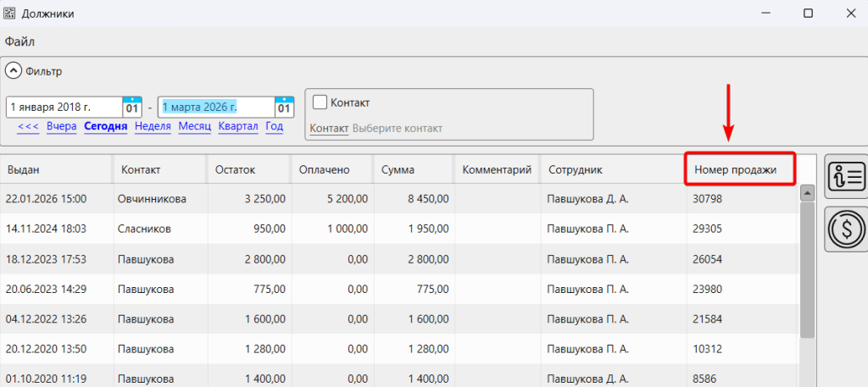Open the Файл menu
868x387 pixels.
(20, 41)
